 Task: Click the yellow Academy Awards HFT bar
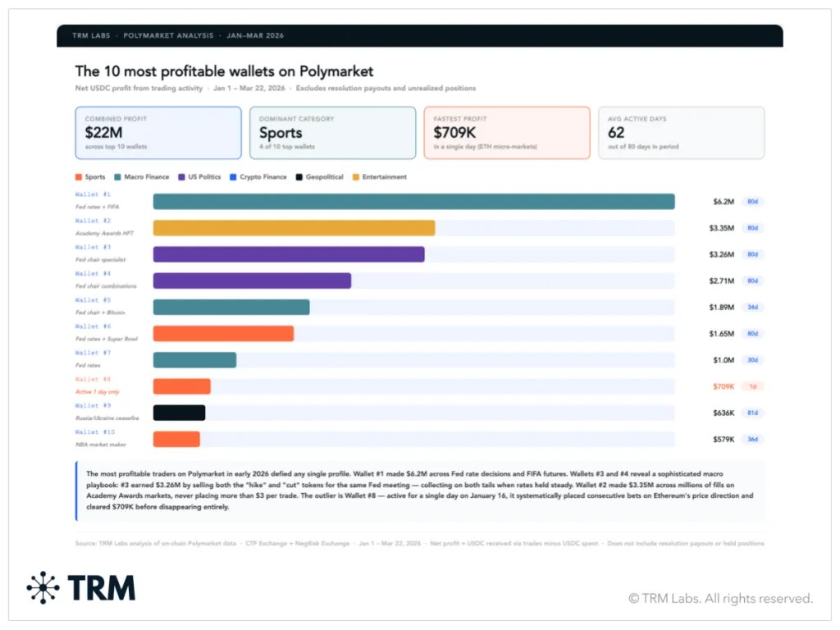(x=294, y=228)
